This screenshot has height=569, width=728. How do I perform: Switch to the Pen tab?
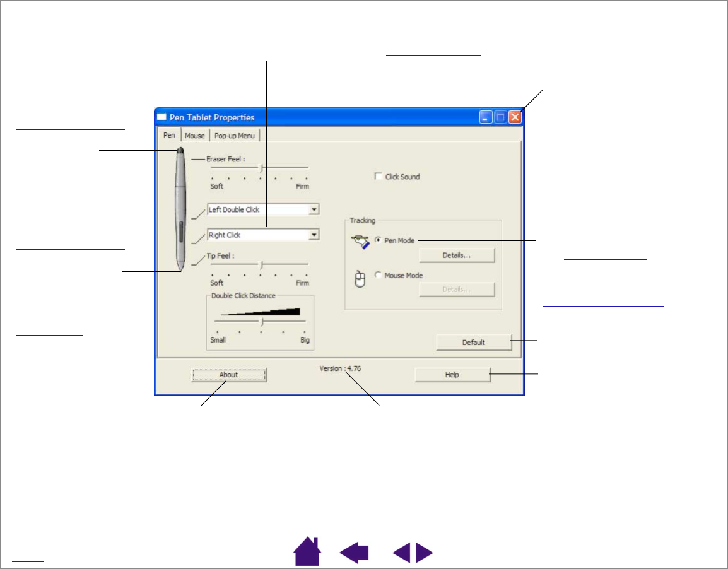coord(169,135)
